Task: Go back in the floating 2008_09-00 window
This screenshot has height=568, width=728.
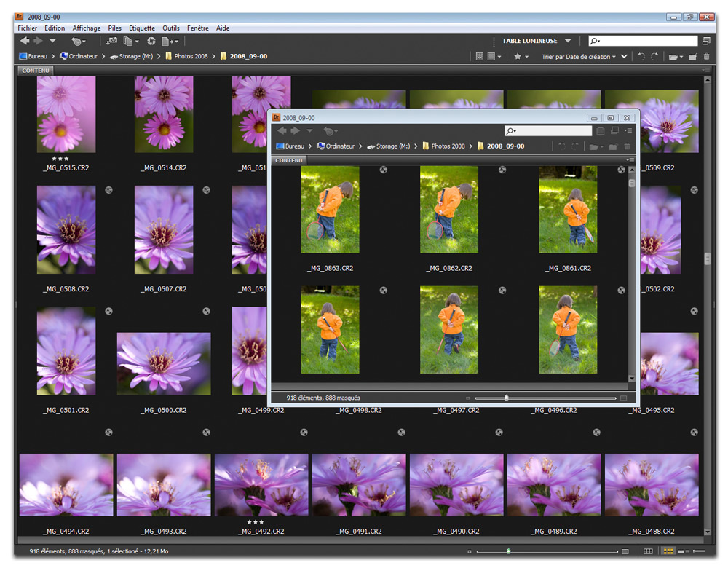Action: [x=282, y=131]
